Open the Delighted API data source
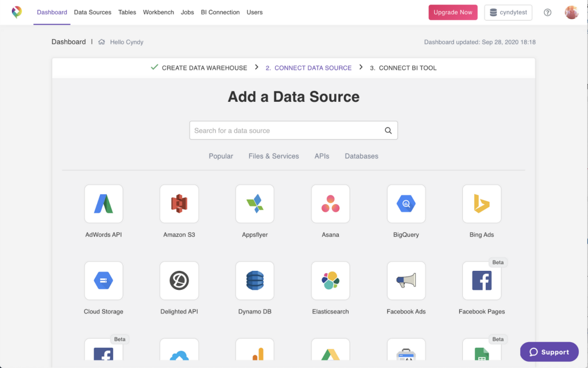 pyautogui.click(x=179, y=281)
